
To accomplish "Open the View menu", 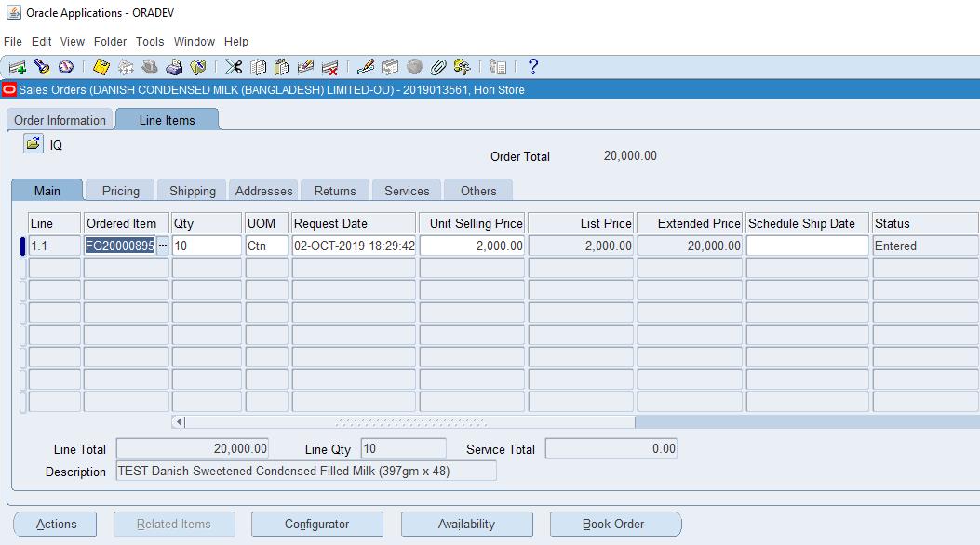I will (73, 42).
